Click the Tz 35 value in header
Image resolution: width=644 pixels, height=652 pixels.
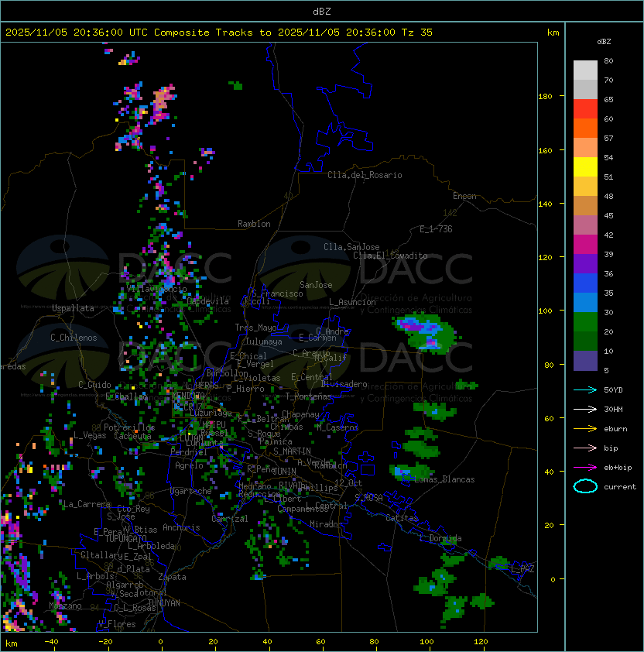pyautogui.click(x=417, y=32)
